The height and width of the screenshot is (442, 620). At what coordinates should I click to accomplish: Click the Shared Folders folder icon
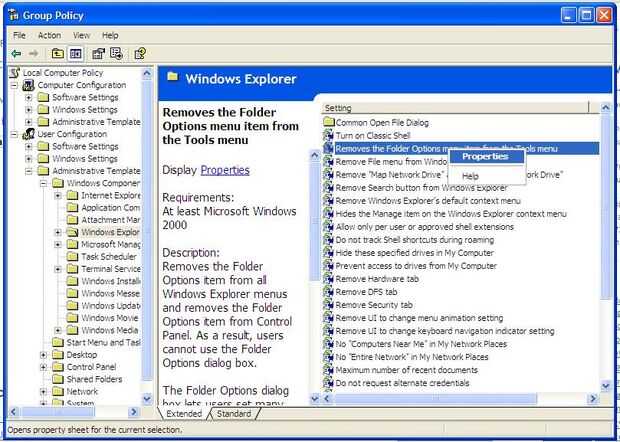(x=58, y=379)
